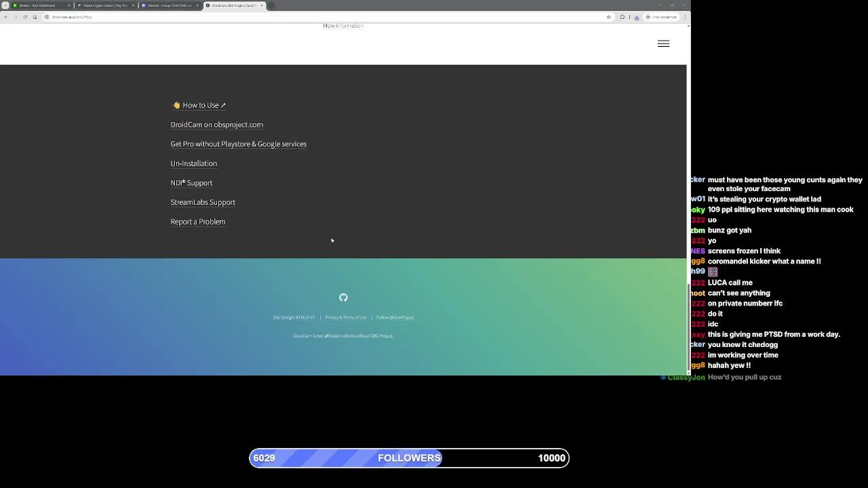Open site information icon in address bar
Screen dimensions: 868x488
[46, 17]
